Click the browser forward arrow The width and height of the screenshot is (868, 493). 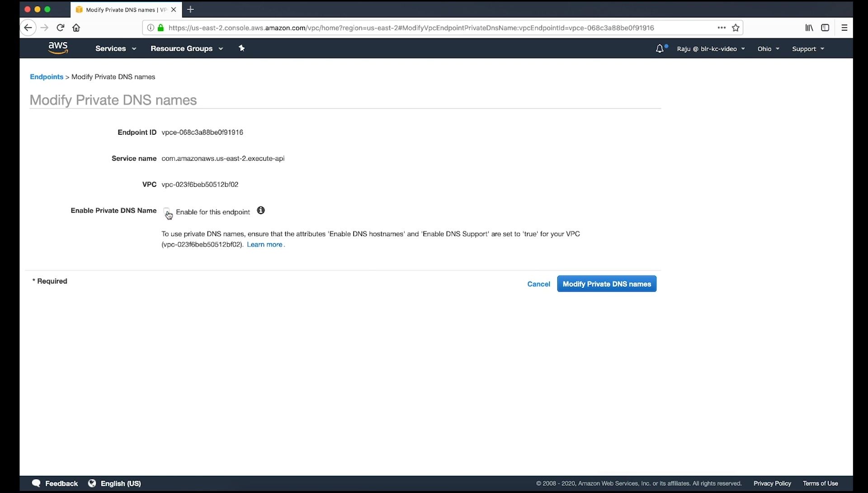(44, 28)
